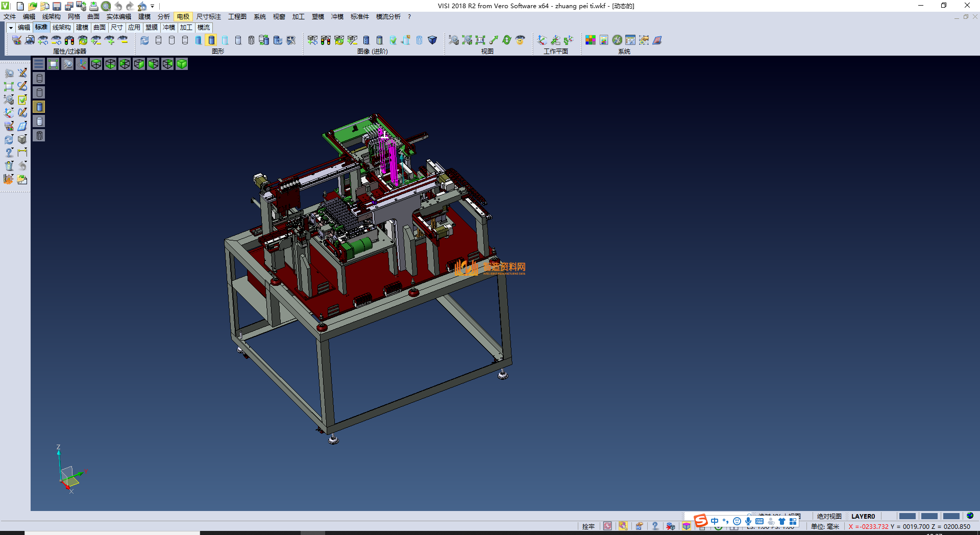Expand the quick access toolbar dropdown arrow
980x535 pixels.
(x=152, y=6)
